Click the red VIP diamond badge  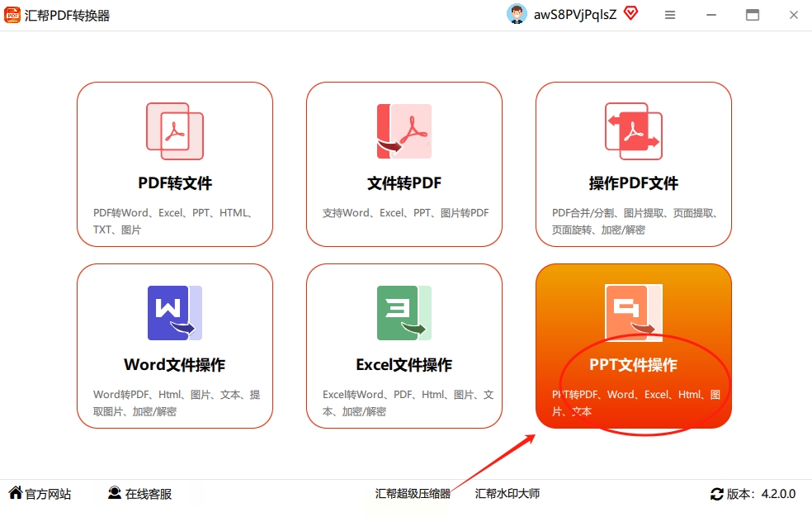[630, 13]
